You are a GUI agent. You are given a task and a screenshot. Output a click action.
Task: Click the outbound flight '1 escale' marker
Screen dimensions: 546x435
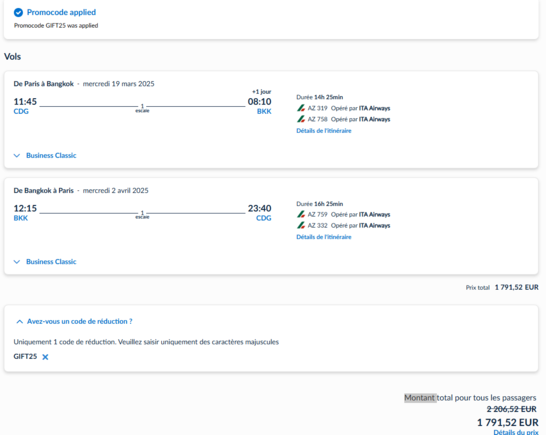pyautogui.click(x=142, y=108)
